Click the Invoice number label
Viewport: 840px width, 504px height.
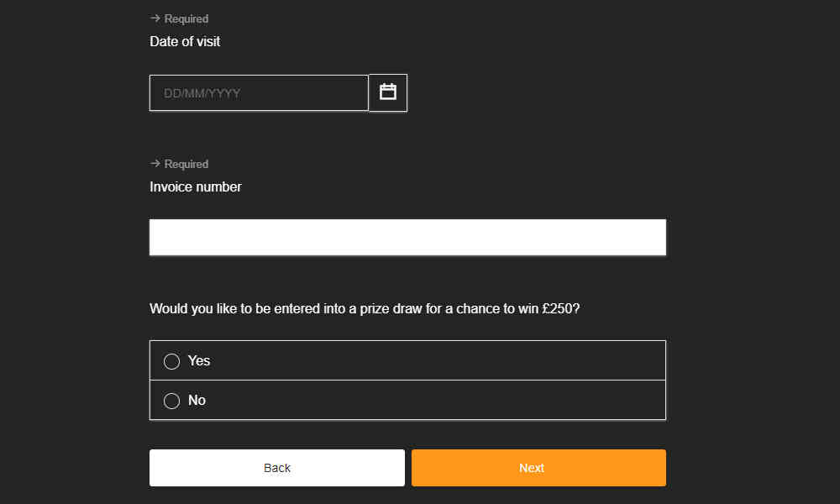[x=196, y=186]
